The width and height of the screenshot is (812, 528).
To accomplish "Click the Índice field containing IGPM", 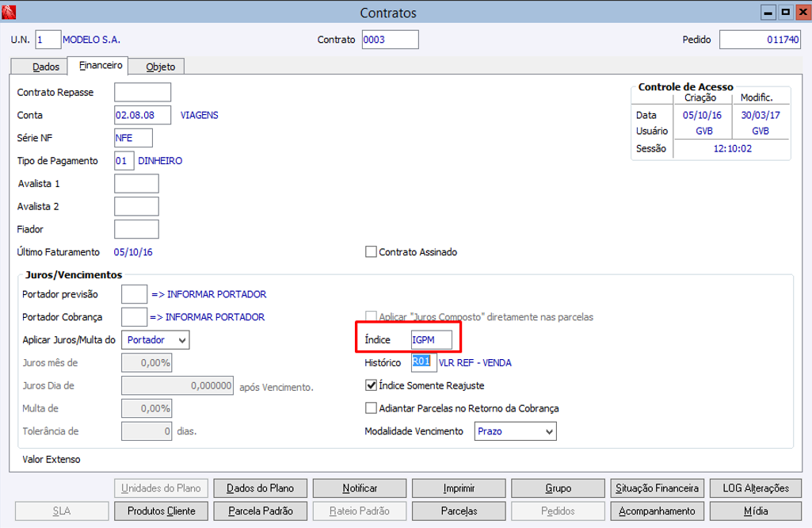I will pos(432,340).
